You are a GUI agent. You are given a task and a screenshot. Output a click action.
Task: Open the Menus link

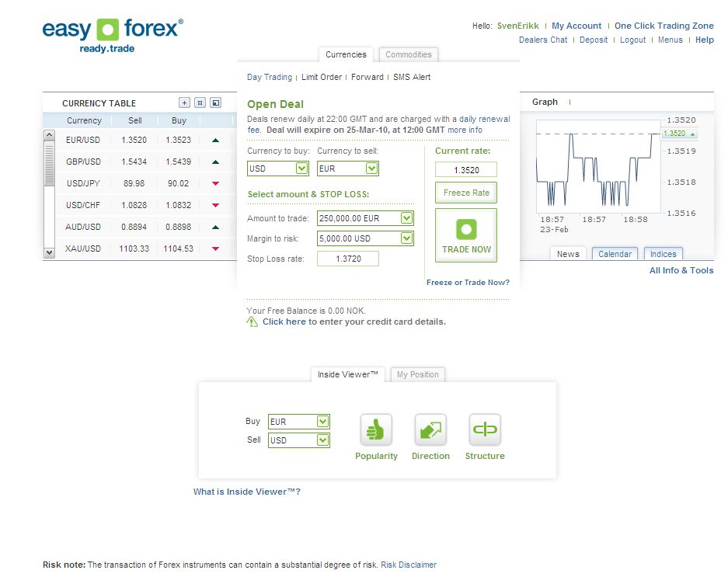pyautogui.click(x=670, y=40)
